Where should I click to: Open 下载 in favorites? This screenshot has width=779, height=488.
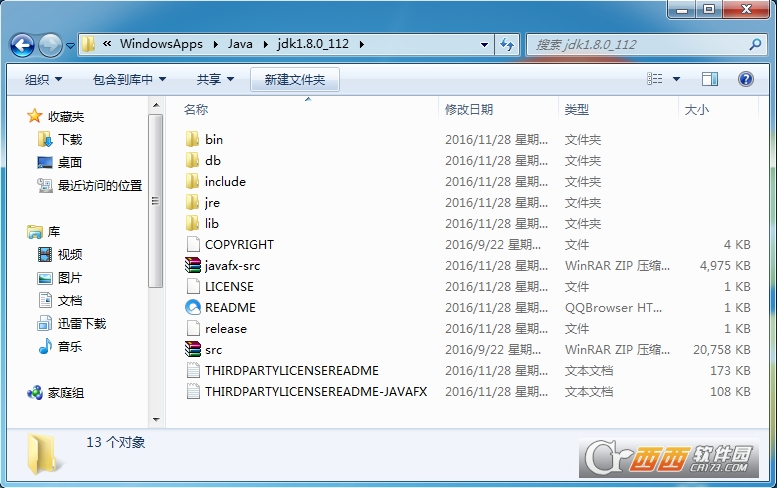tap(70, 140)
